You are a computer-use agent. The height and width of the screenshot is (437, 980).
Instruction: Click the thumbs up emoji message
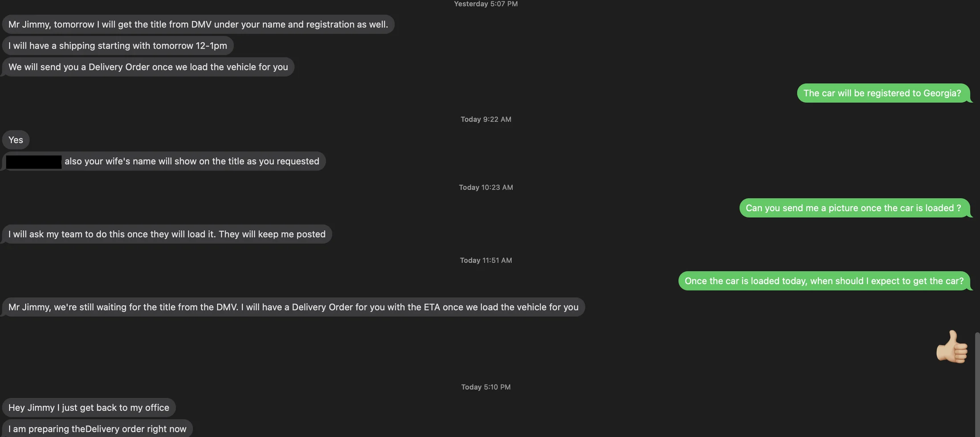click(x=952, y=347)
